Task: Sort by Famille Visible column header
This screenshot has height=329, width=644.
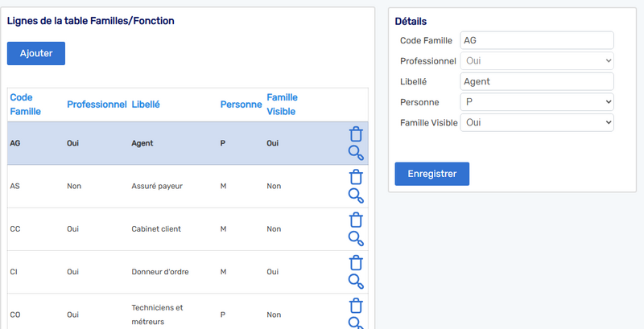Action: (283, 105)
